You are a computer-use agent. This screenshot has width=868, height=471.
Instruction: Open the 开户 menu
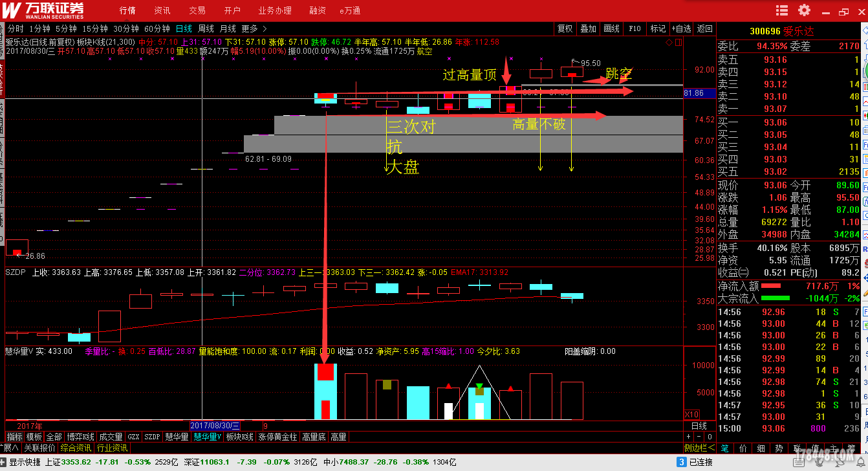click(x=232, y=10)
